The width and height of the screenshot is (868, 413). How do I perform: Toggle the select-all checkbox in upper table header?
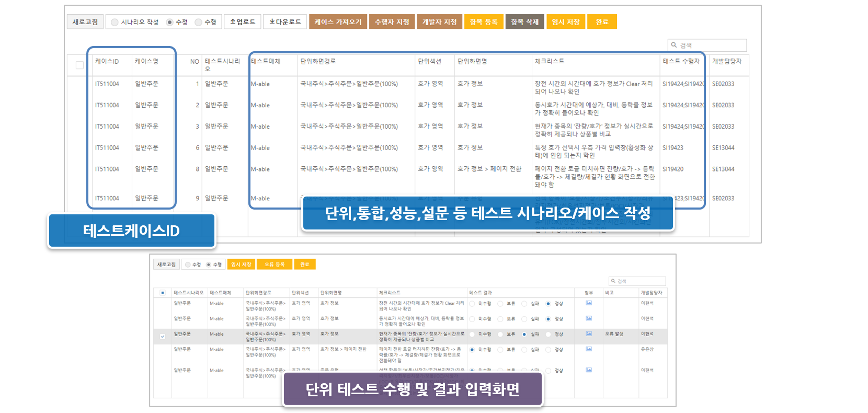coord(79,65)
